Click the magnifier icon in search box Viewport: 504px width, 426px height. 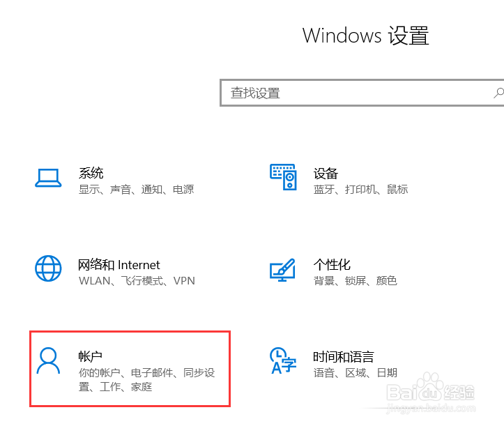(498, 93)
